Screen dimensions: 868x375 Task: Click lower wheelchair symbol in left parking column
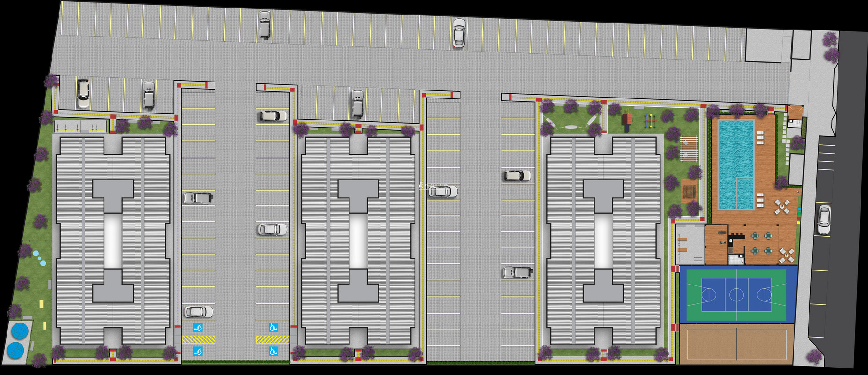198,351
